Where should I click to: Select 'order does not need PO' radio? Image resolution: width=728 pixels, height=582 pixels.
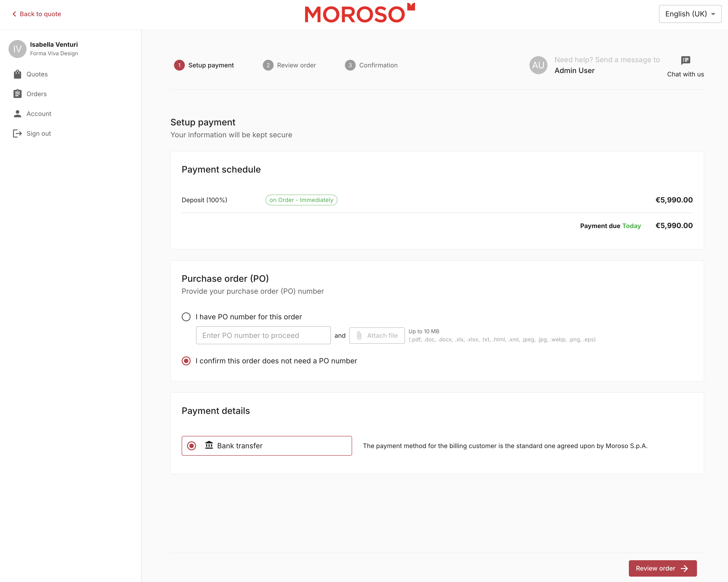coord(186,361)
